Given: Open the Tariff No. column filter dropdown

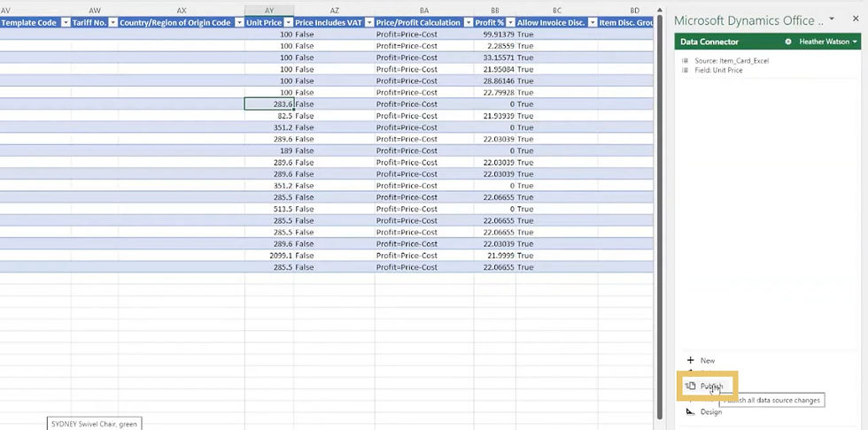Looking at the screenshot, I should [x=113, y=23].
